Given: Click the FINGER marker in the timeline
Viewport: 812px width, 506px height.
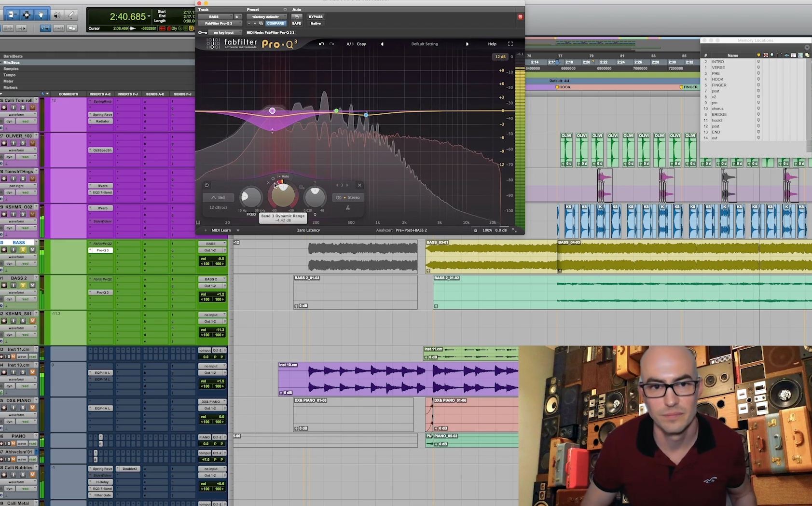Looking at the screenshot, I should pyautogui.click(x=688, y=87).
